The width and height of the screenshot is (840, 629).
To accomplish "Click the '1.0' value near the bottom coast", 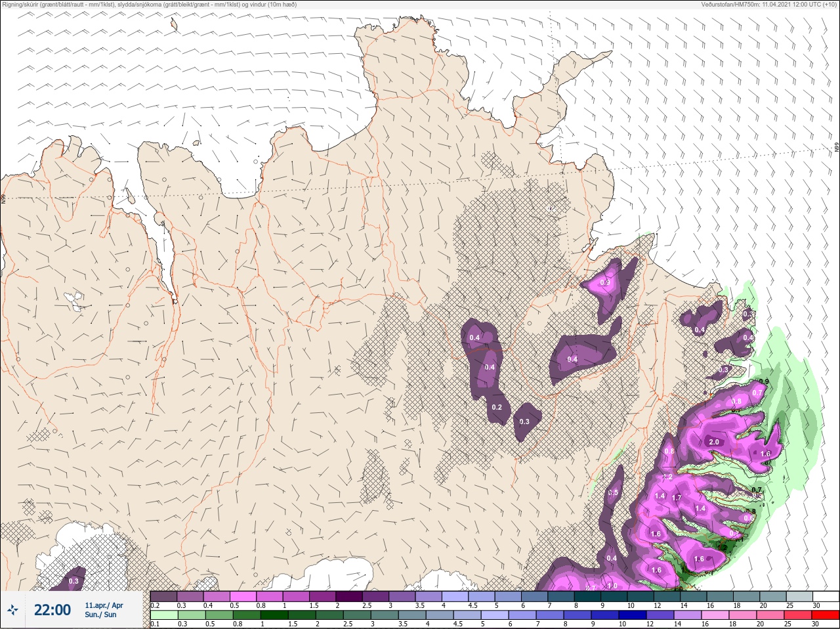I will pos(612,586).
